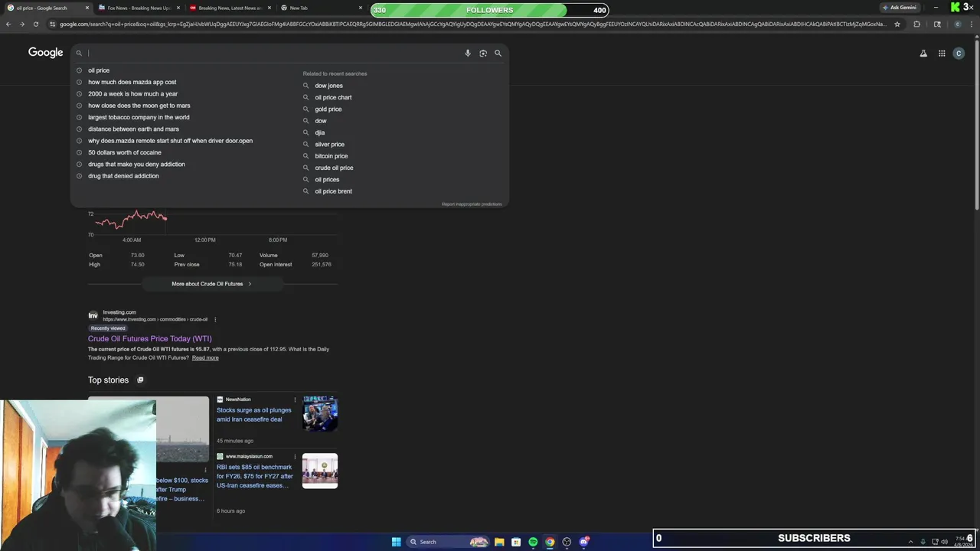This screenshot has width=980, height=551.
Task: Open Investing.com result options menu
Action: (215, 319)
